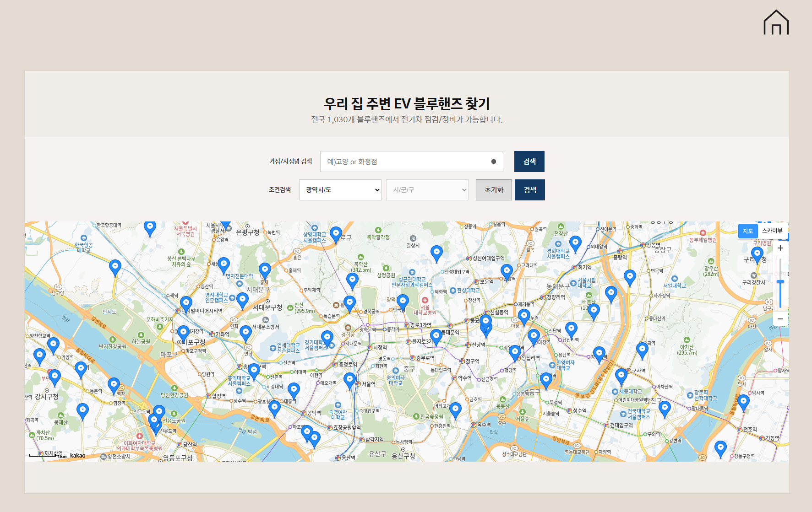Select the map pin near 서울역
Screen dimensions: 812x512
pos(349,381)
